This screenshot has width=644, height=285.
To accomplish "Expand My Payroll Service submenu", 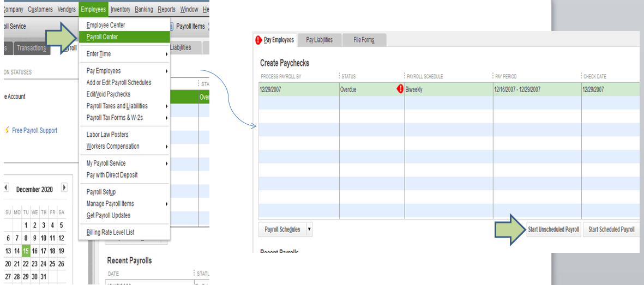I will tap(124, 163).
